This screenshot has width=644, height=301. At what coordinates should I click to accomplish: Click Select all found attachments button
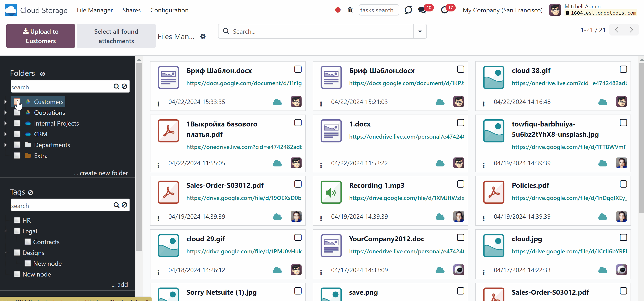tap(116, 36)
